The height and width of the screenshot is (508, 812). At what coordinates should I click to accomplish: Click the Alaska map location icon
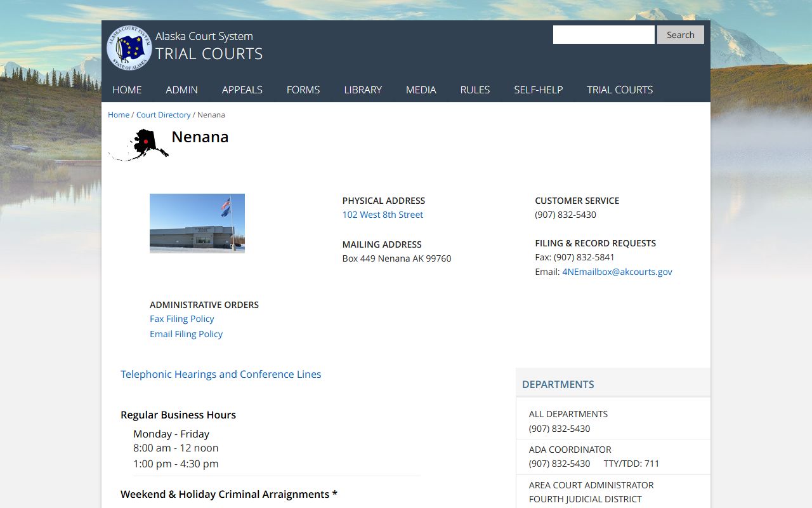(139, 145)
